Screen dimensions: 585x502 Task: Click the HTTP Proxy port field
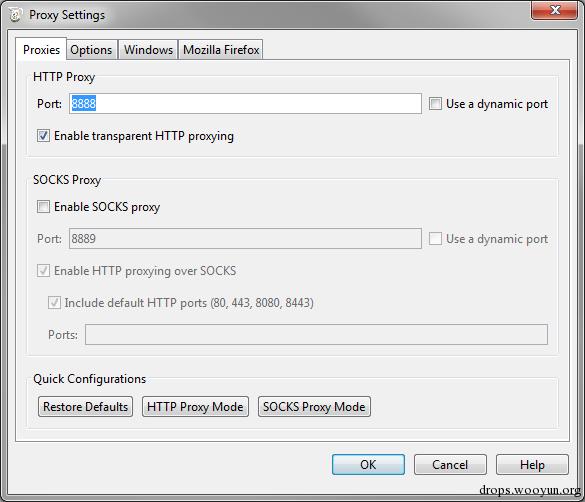pos(245,103)
